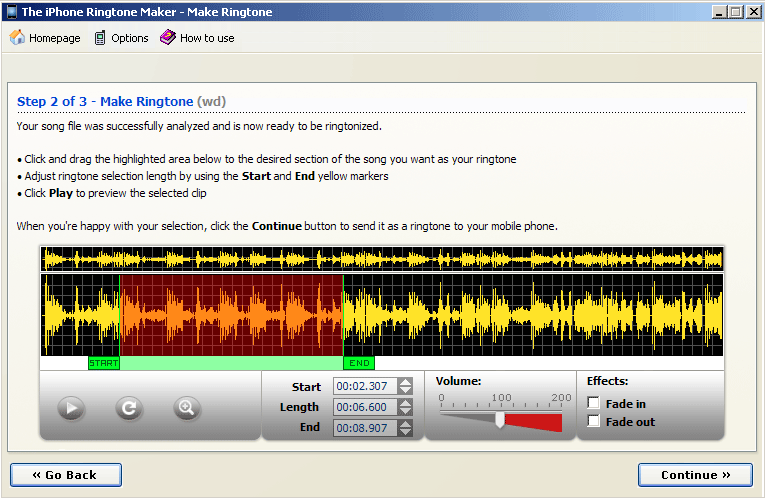
Task: Click the application icon in title bar
Action: pos(12,12)
